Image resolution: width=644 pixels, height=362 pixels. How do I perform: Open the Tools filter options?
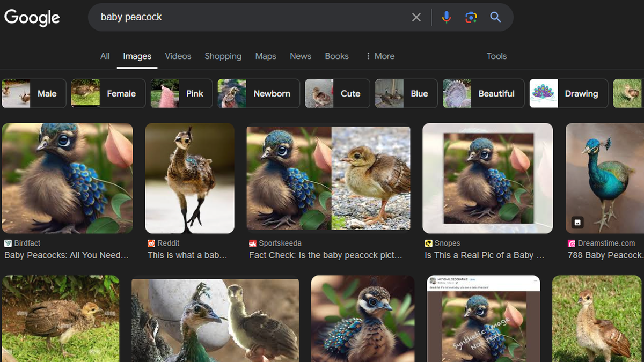pos(496,56)
